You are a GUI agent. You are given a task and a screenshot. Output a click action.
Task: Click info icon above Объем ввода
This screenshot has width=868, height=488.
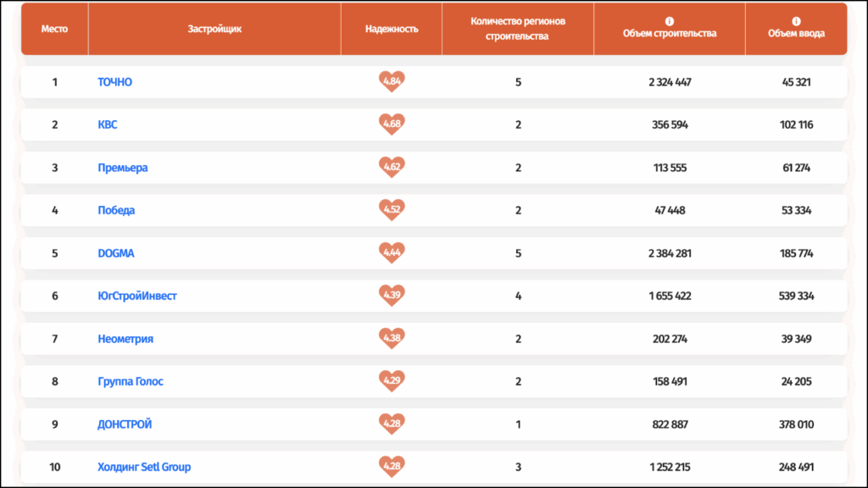tap(796, 21)
